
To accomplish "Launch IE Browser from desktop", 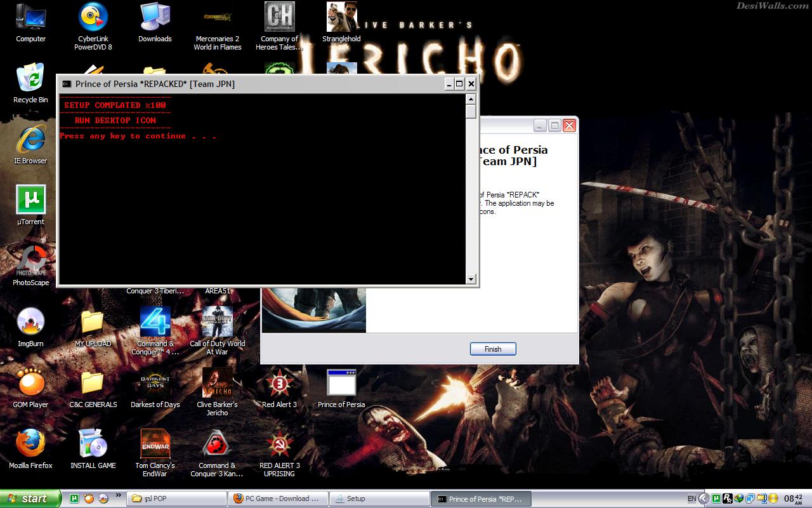I will [x=30, y=144].
